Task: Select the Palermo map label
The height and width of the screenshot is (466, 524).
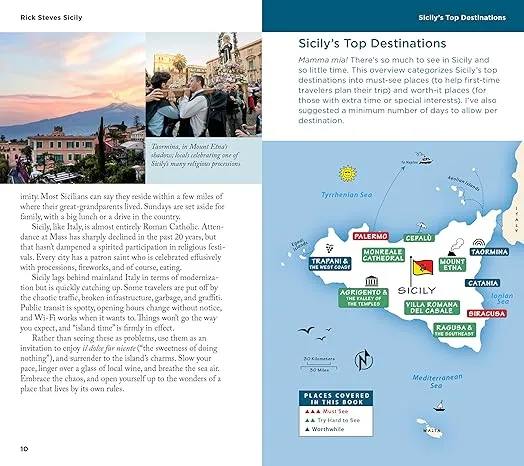Action: tap(371, 236)
